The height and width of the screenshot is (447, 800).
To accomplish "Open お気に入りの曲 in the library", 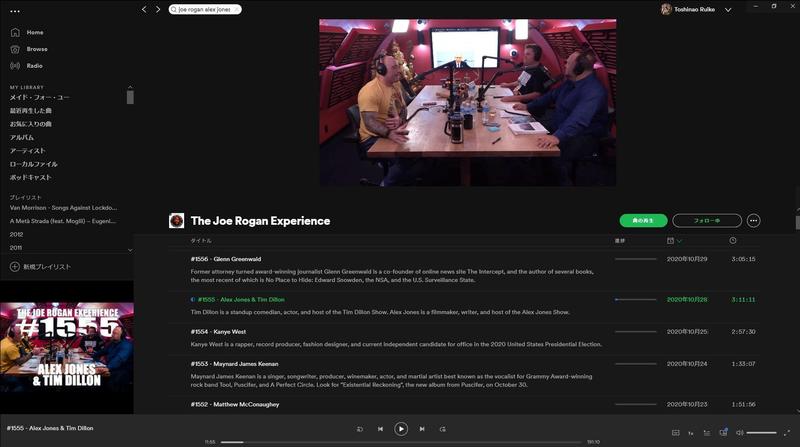I will [31, 124].
